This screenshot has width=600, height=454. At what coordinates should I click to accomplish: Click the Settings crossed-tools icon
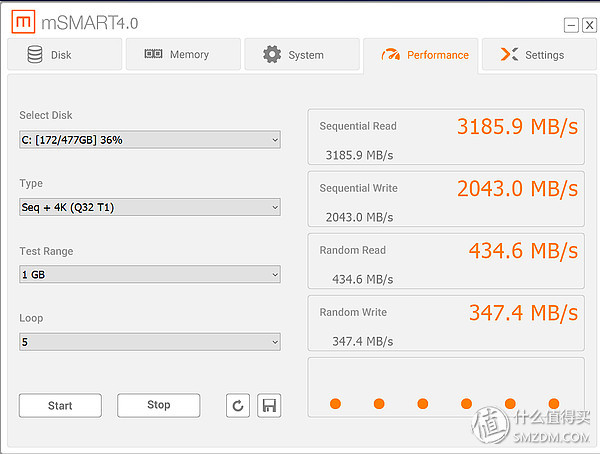[509, 54]
